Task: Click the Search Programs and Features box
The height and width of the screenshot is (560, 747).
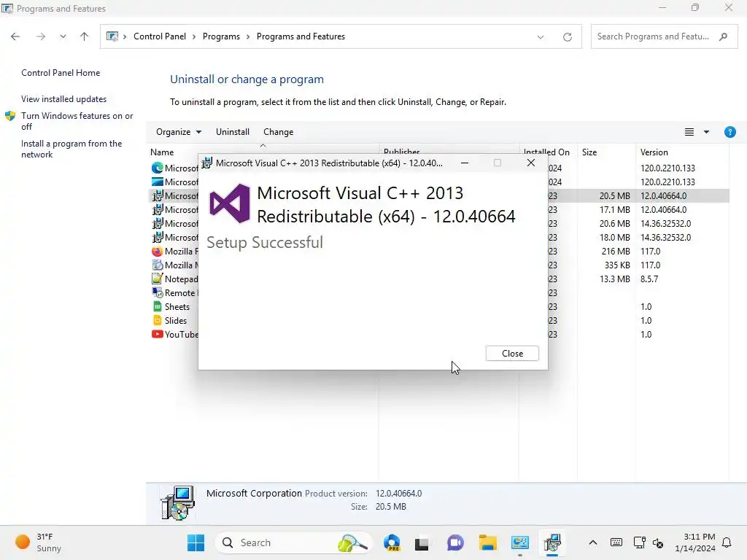Action: pyautogui.click(x=664, y=36)
